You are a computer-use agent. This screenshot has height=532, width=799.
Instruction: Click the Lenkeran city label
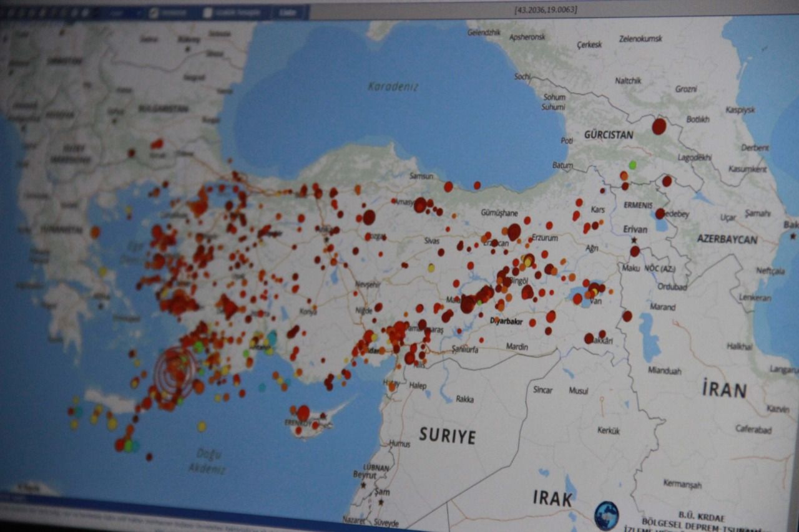point(754,298)
